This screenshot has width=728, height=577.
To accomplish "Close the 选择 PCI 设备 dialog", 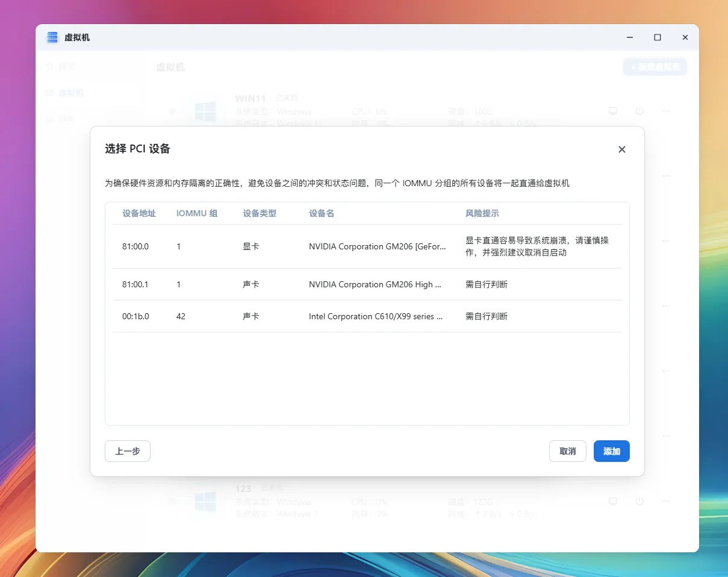I will click(x=622, y=149).
